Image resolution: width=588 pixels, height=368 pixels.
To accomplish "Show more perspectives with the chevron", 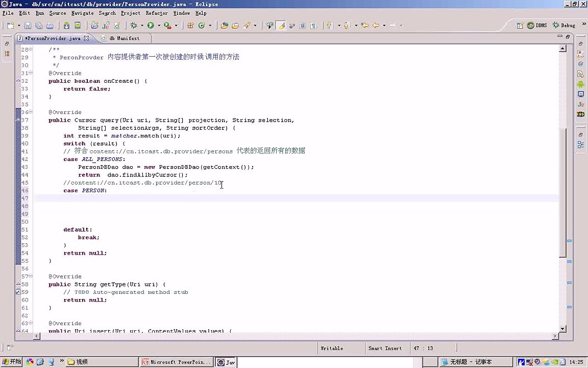I will click(583, 25).
